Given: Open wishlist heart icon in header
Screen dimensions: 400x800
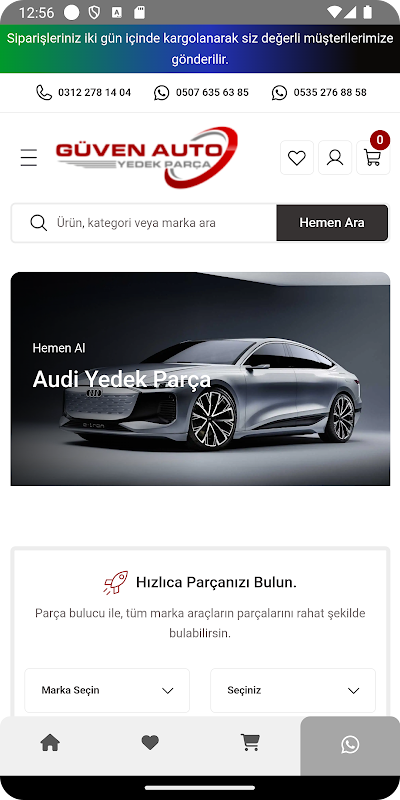Looking at the screenshot, I should click(297, 158).
